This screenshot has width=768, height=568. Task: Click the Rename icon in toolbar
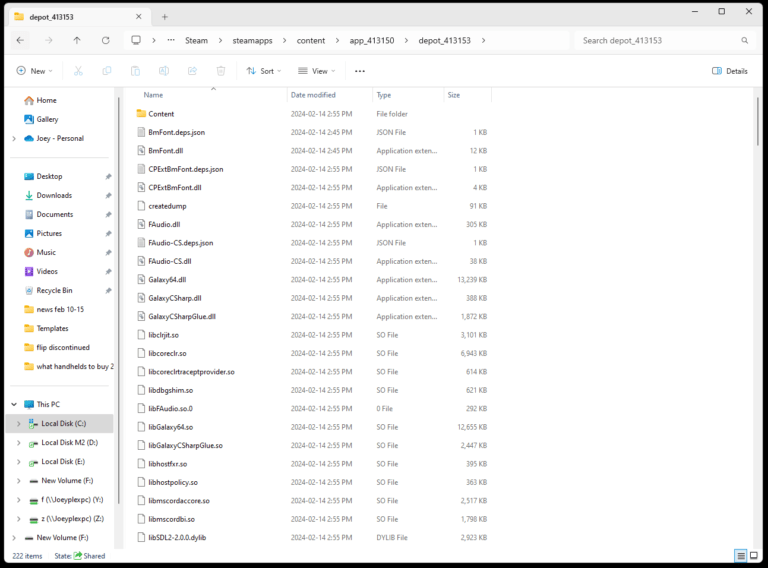coord(164,71)
